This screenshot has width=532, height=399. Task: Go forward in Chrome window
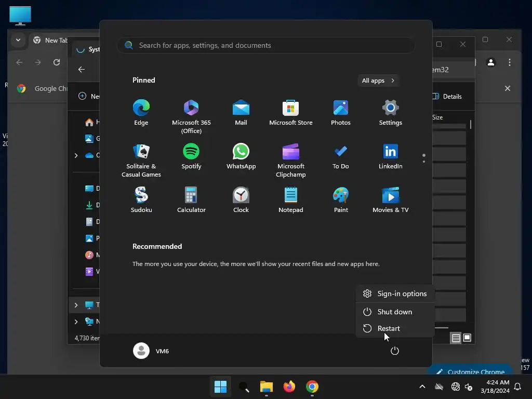[x=38, y=62]
